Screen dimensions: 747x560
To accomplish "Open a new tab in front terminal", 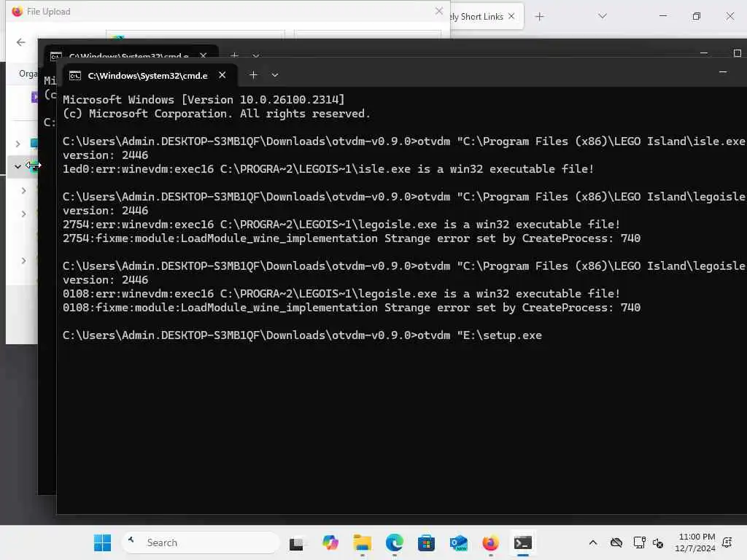I will click(253, 75).
